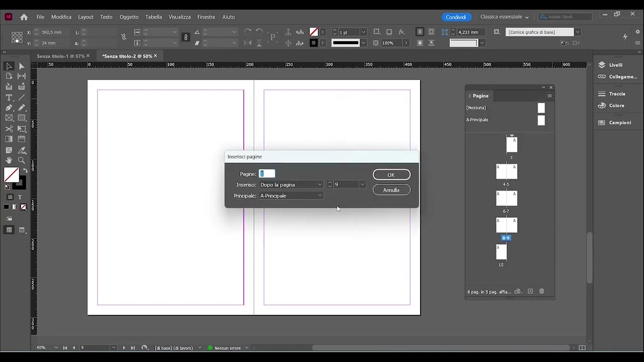Open the Layout menu
The height and width of the screenshot is (362, 644).
tap(86, 17)
